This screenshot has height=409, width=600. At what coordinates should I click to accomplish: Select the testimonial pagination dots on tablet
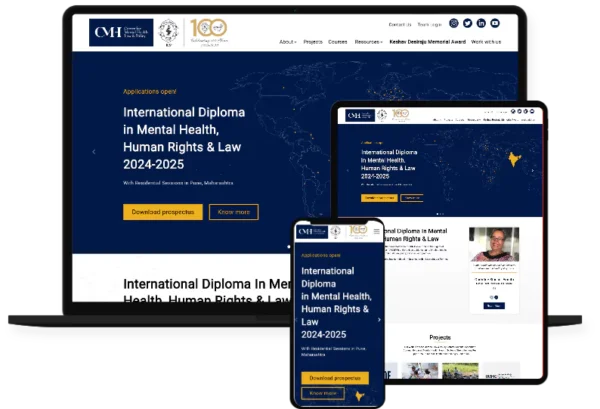click(494, 297)
